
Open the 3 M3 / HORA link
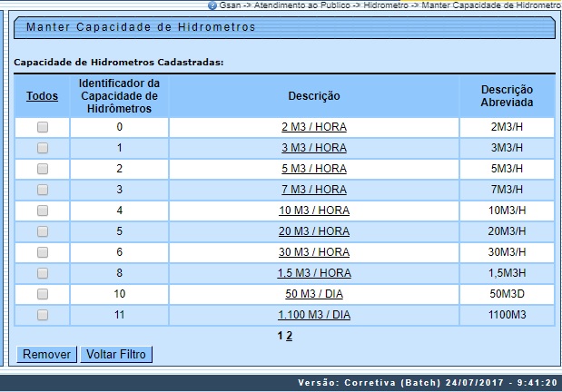(x=314, y=148)
